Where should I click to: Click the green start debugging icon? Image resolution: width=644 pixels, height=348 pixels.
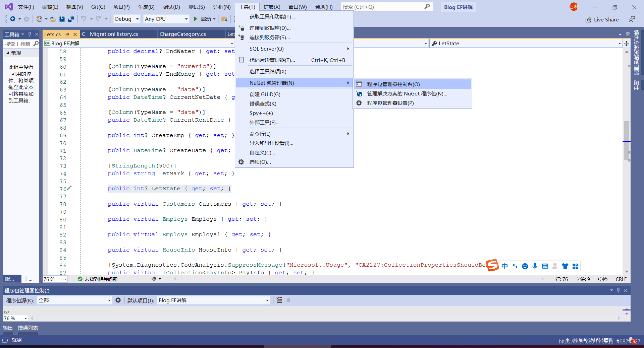(x=195, y=19)
